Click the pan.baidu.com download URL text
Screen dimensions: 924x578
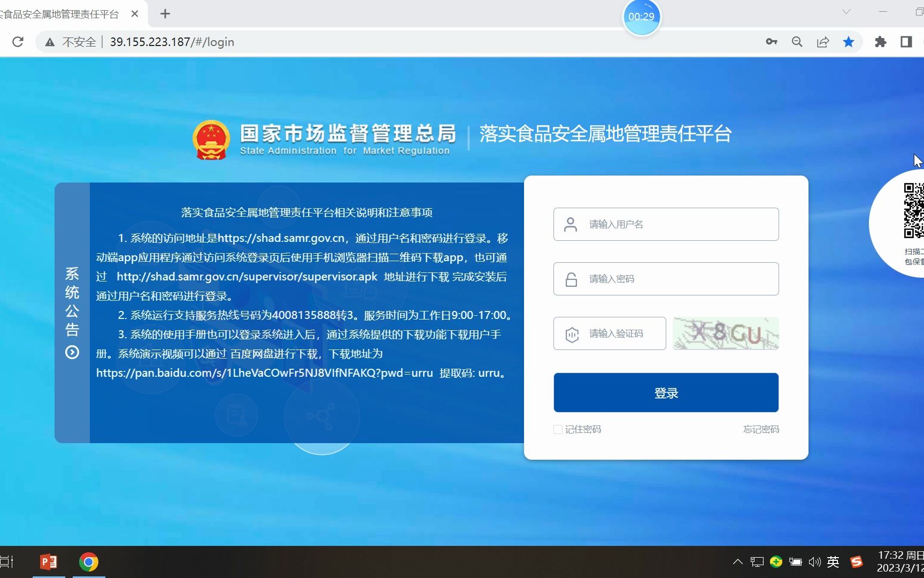[x=265, y=373]
